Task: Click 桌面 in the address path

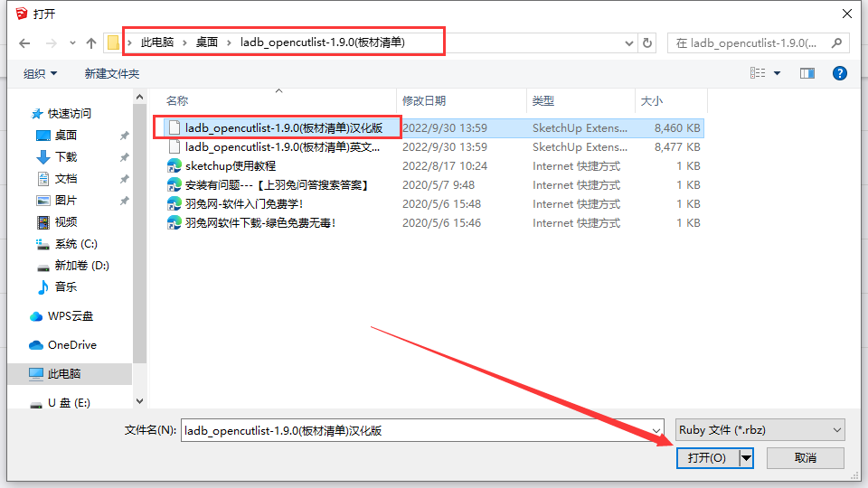Action: [207, 42]
